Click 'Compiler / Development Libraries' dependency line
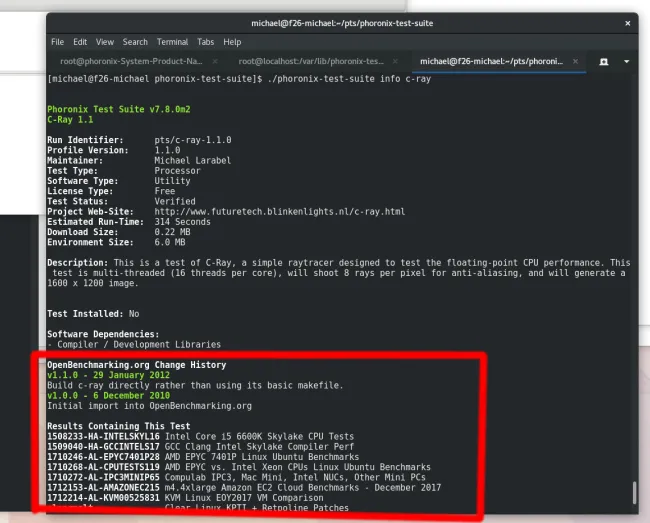 coord(134,344)
